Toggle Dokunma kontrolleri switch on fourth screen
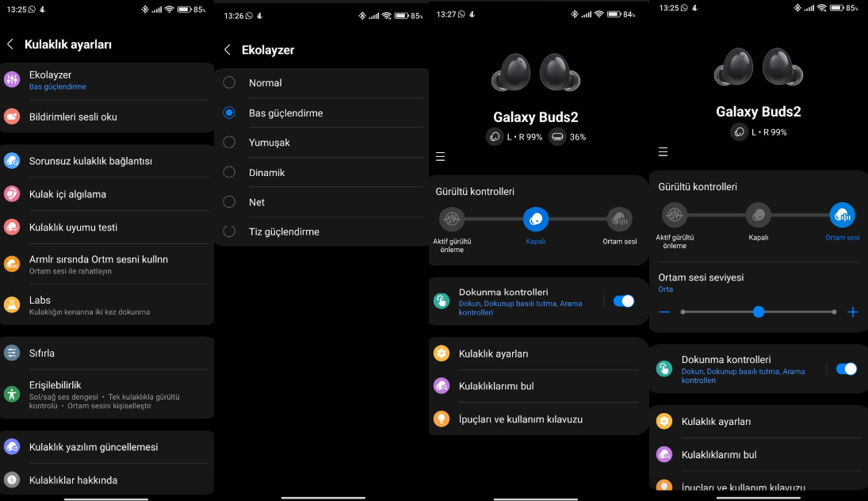This screenshot has width=868, height=501. click(x=846, y=369)
